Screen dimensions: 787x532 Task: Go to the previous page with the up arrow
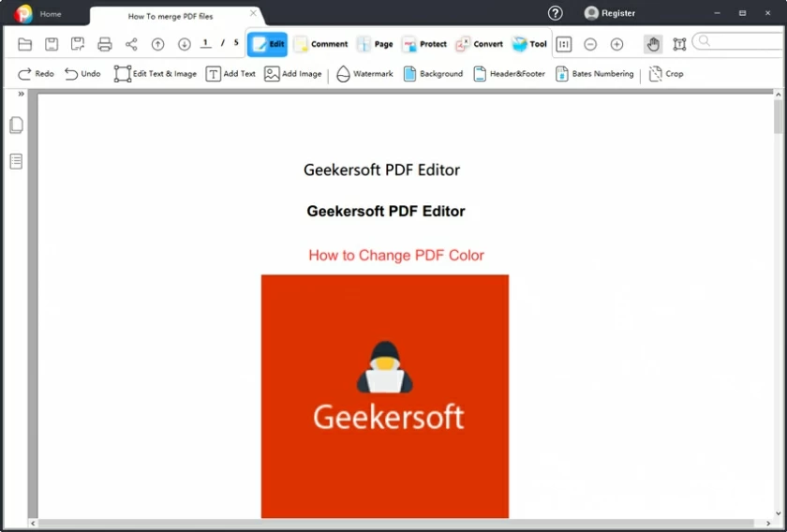157,44
